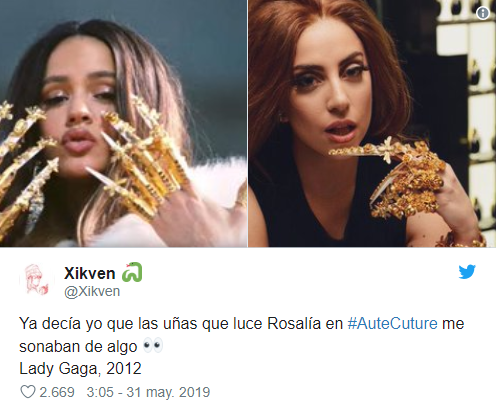This screenshot has height=408, width=496.
Task: Click the green snake emoji beside Xikven
Action: (x=132, y=272)
